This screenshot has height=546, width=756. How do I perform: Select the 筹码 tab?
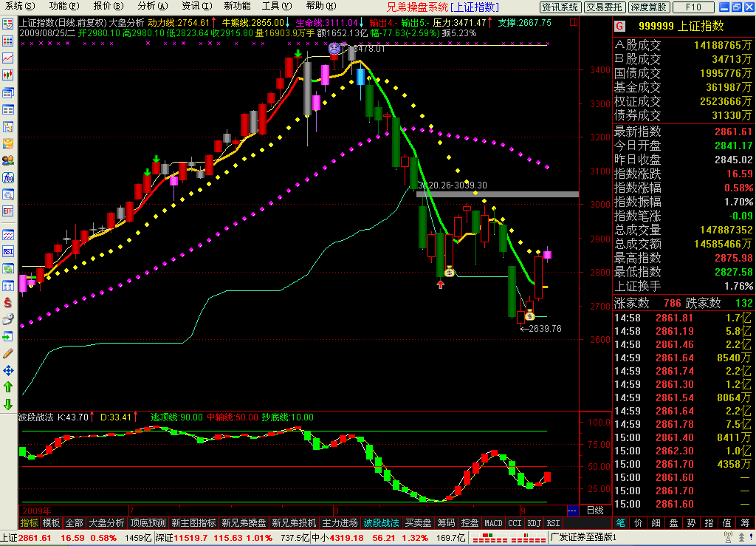tap(446, 523)
